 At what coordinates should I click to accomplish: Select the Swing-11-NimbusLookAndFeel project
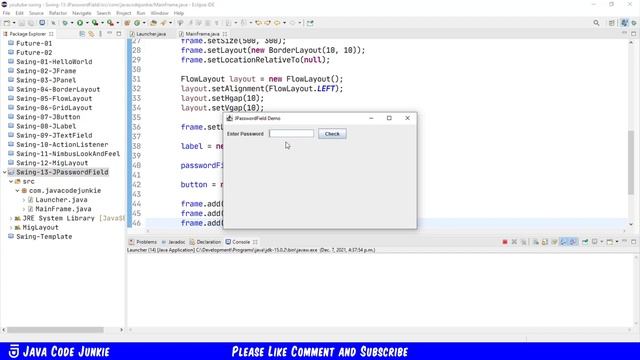click(x=68, y=154)
